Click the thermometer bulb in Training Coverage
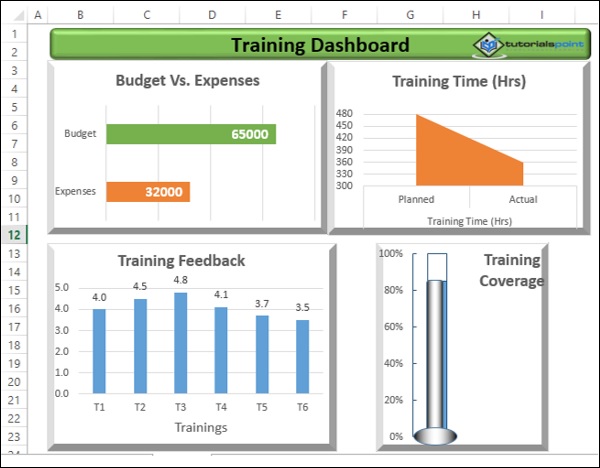 [x=437, y=436]
